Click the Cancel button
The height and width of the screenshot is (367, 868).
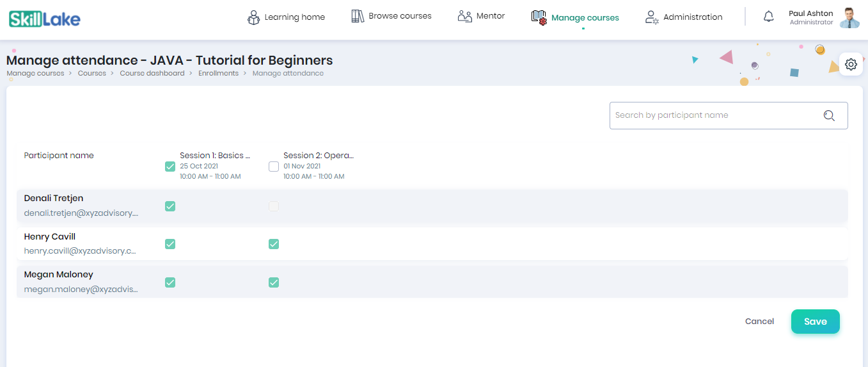759,322
